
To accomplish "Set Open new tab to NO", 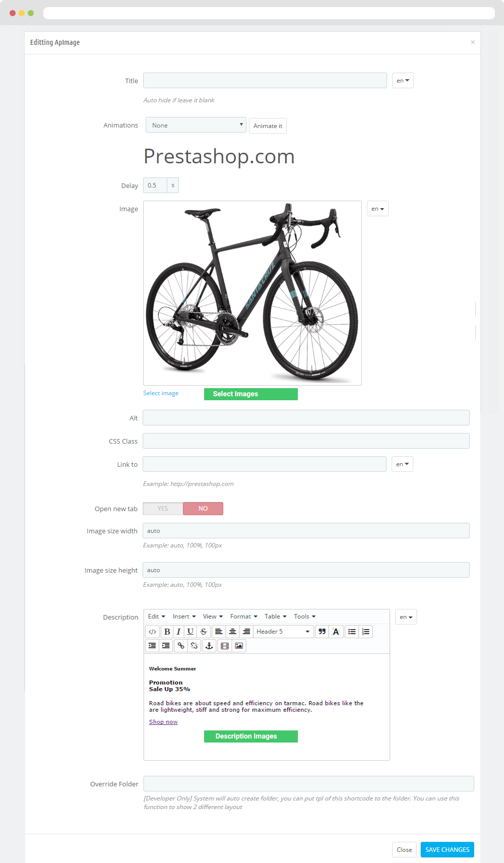I will click(203, 509).
